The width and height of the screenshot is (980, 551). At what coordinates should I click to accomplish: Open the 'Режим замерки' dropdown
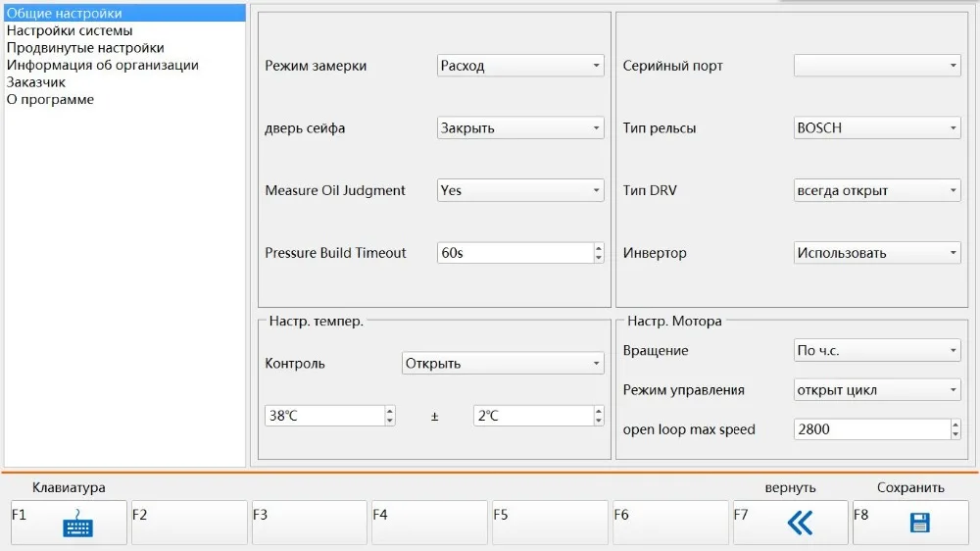[x=520, y=66]
